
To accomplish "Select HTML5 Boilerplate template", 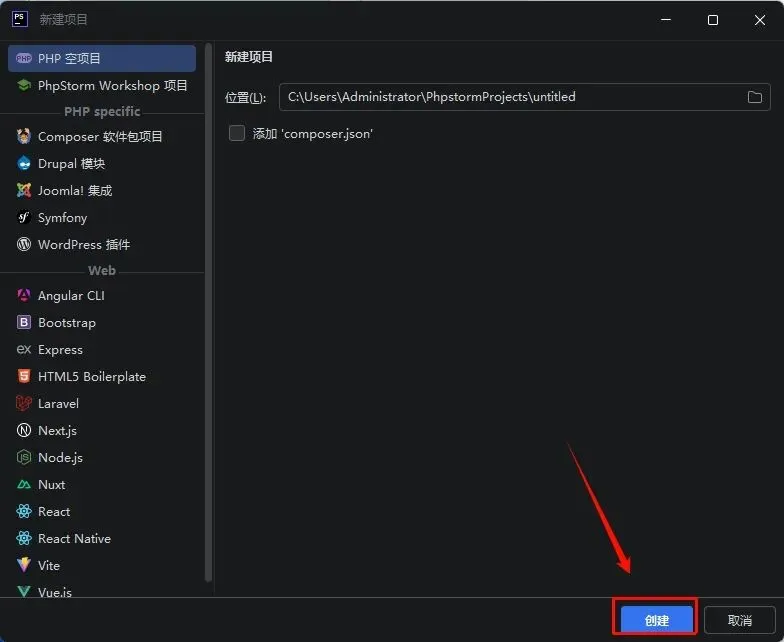I will pos(102,376).
